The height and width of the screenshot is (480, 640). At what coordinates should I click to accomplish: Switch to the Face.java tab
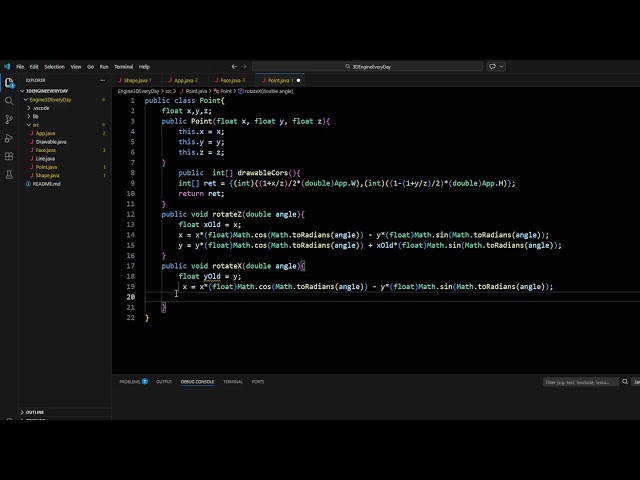pos(230,80)
